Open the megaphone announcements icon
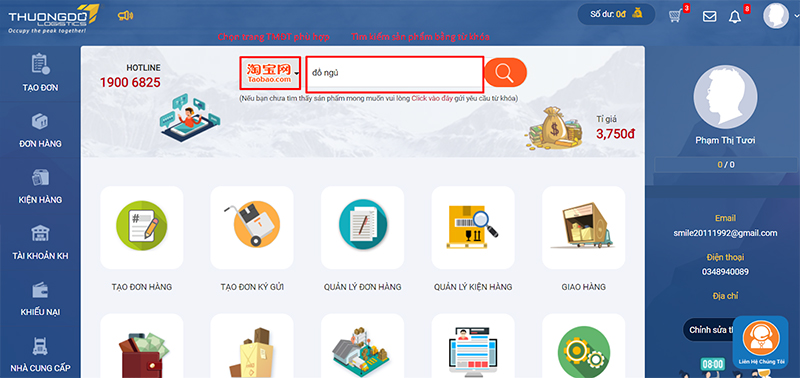Screen dimensions: 800x378 click(125, 16)
